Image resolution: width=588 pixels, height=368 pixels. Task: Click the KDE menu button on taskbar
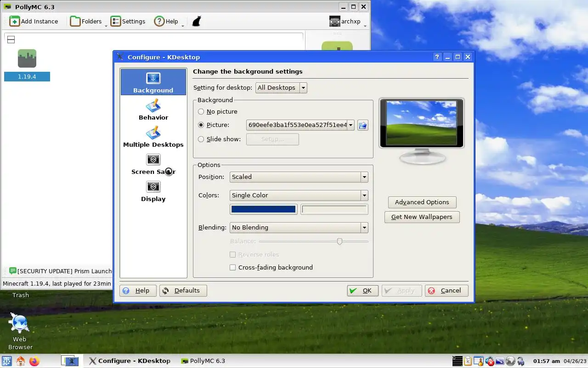pyautogui.click(x=7, y=361)
